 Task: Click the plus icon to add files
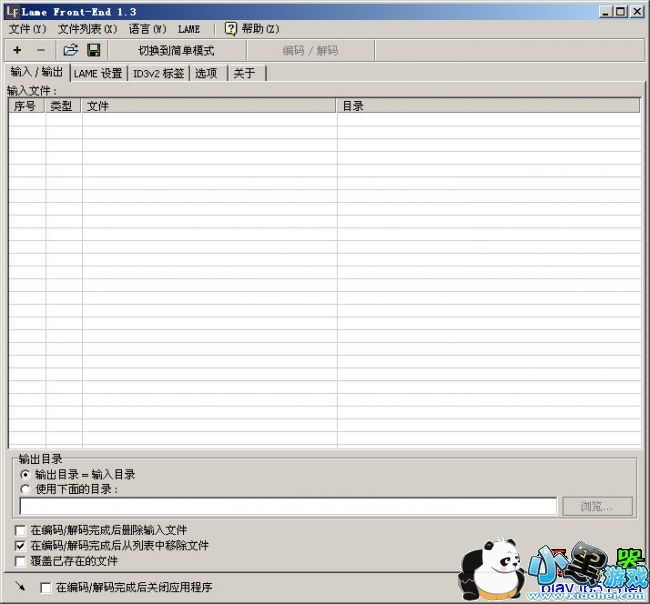pyautogui.click(x=17, y=51)
